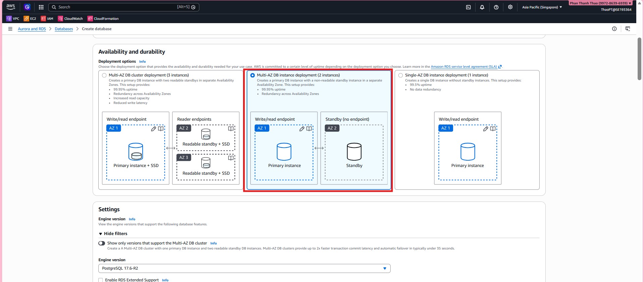The width and height of the screenshot is (644, 282).
Task: Select Single-AZ DB instance deployment option
Action: [400, 75]
